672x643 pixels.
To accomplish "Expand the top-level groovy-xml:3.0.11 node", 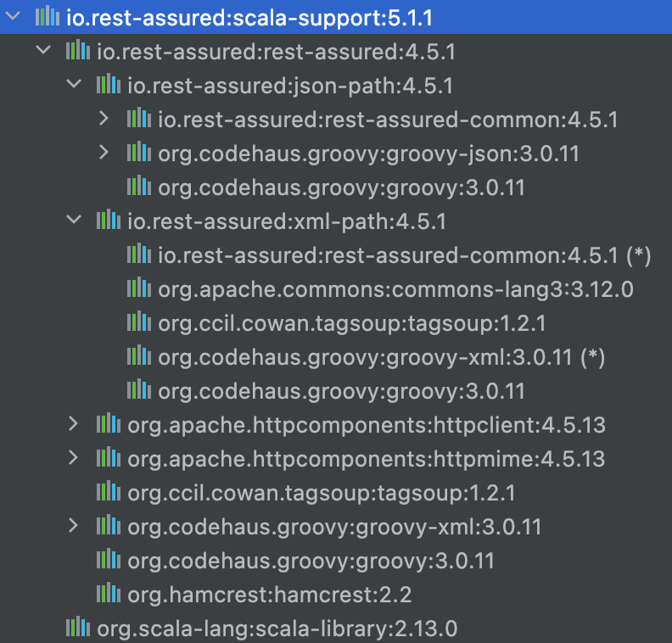I will (x=73, y=526).
